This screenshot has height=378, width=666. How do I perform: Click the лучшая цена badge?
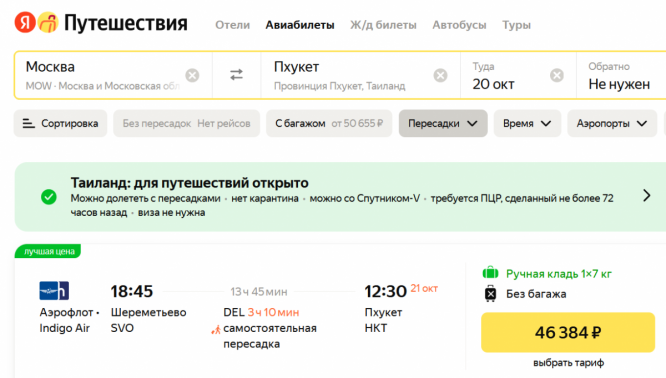tap(49, 251)
